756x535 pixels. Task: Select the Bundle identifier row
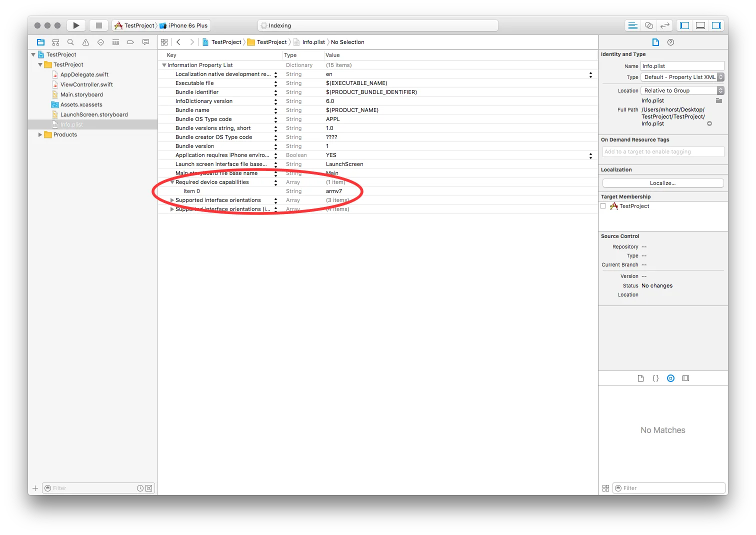[377, 92]
